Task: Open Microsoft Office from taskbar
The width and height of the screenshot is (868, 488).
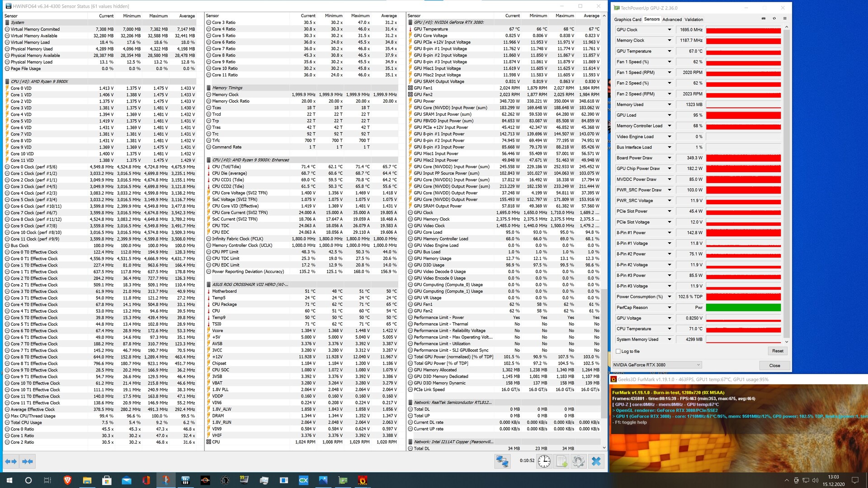Action: coord(146,480)
